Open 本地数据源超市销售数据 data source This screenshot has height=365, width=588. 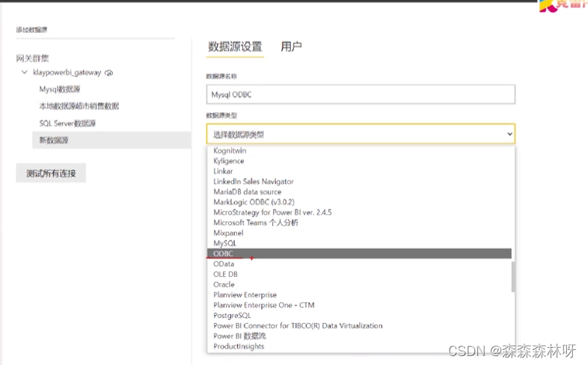point(79,106)
